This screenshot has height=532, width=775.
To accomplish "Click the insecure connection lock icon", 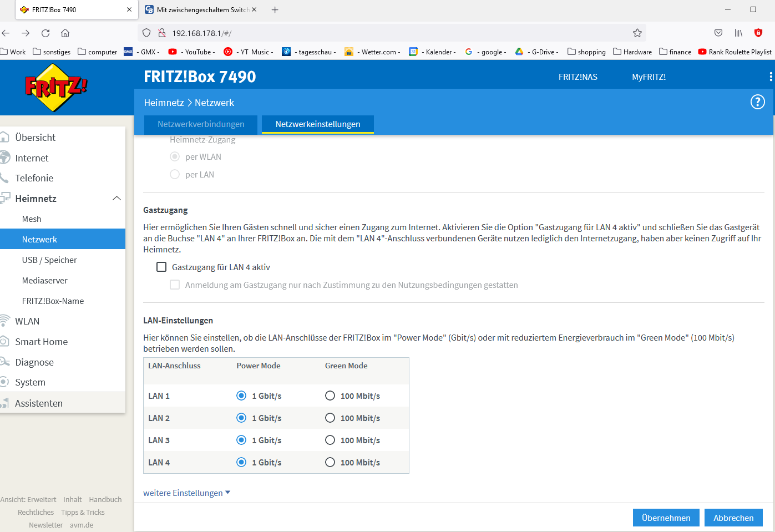I will point(162,33).
